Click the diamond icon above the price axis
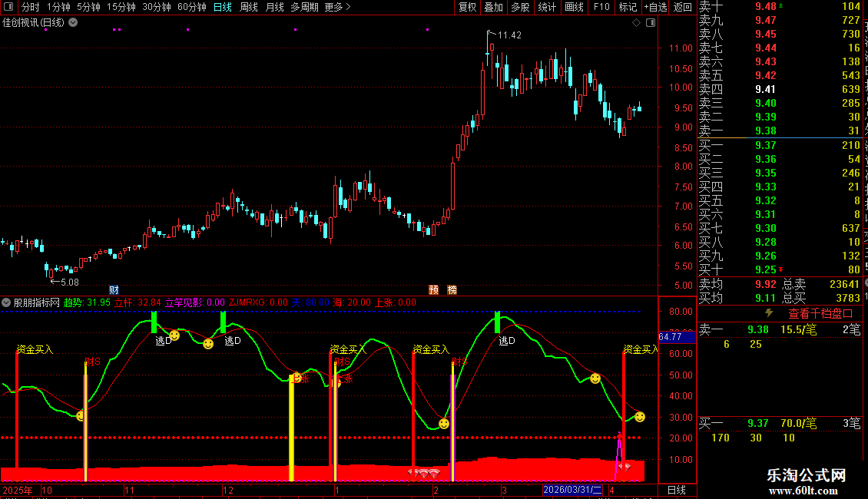Screen dimensions: 868x499 tap(637, 23)
